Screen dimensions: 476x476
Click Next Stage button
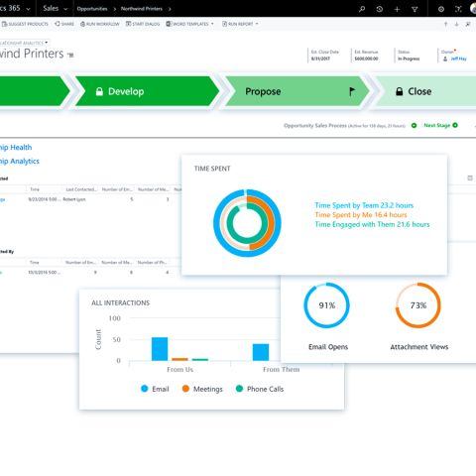coord(440,125)
